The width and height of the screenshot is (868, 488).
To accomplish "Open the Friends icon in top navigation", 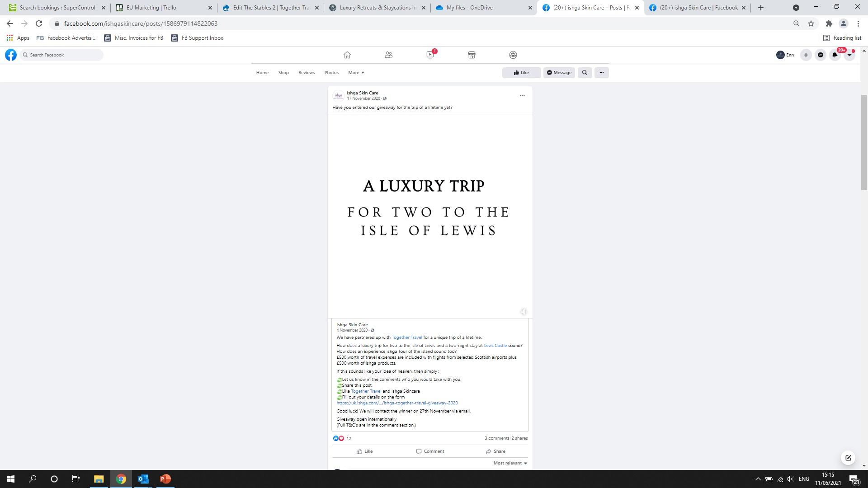I will pos(388,55).
